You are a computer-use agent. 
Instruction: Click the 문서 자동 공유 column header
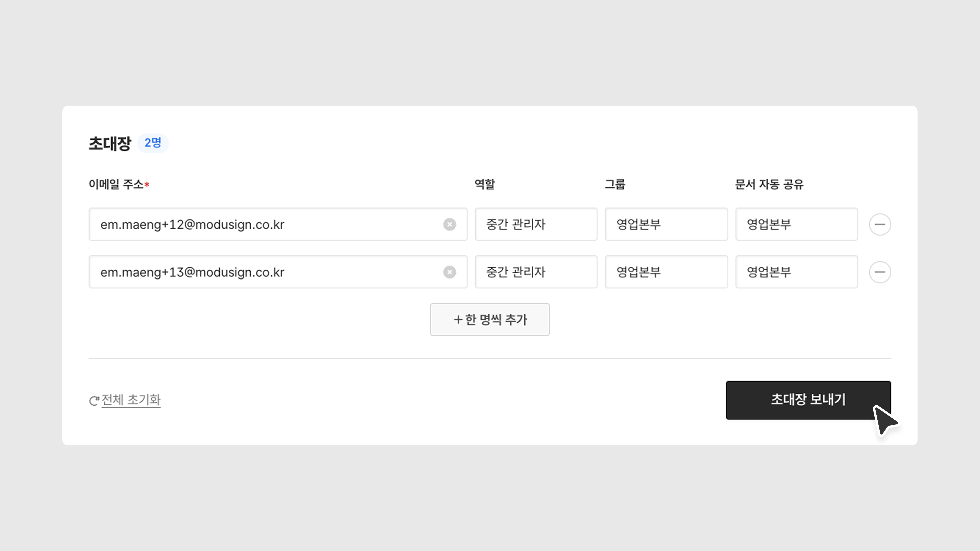pos(769,184)
